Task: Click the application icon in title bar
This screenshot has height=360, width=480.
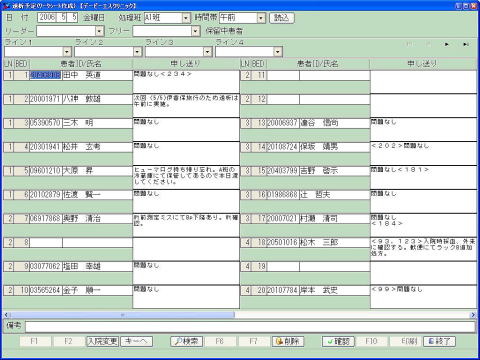Action: click(x=6, y=6)
